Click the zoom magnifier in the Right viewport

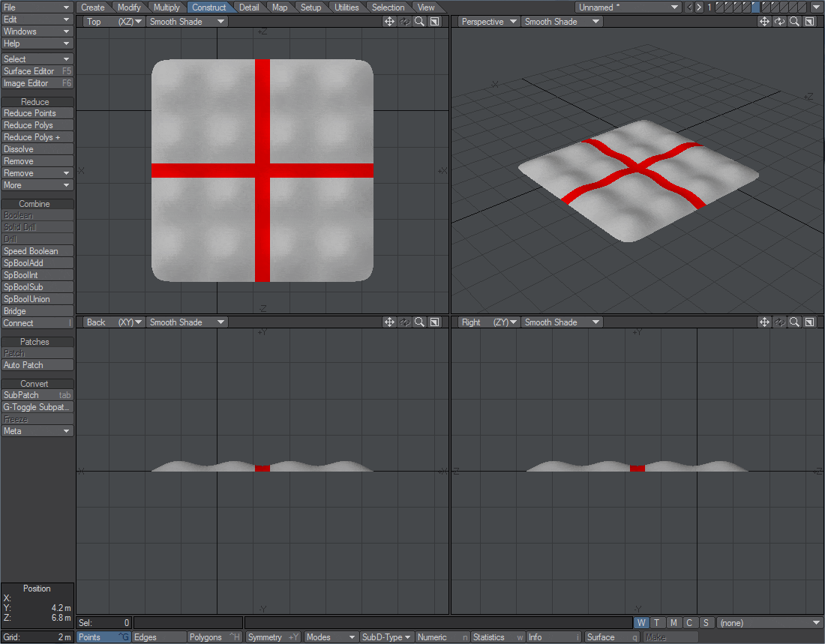pyautogui.click(x=794, y=322)
